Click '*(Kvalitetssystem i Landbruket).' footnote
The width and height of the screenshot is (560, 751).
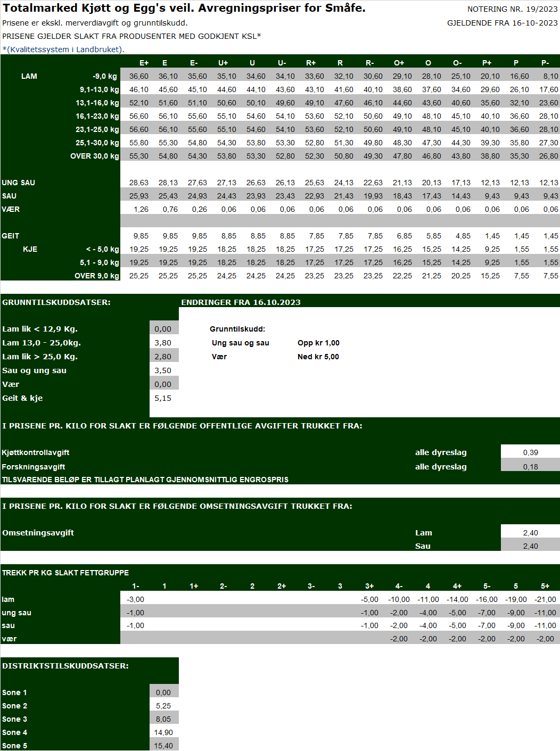click(x=63, y=49)
